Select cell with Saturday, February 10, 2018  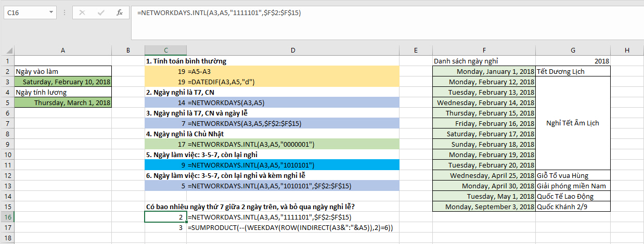tap(63, 82)
